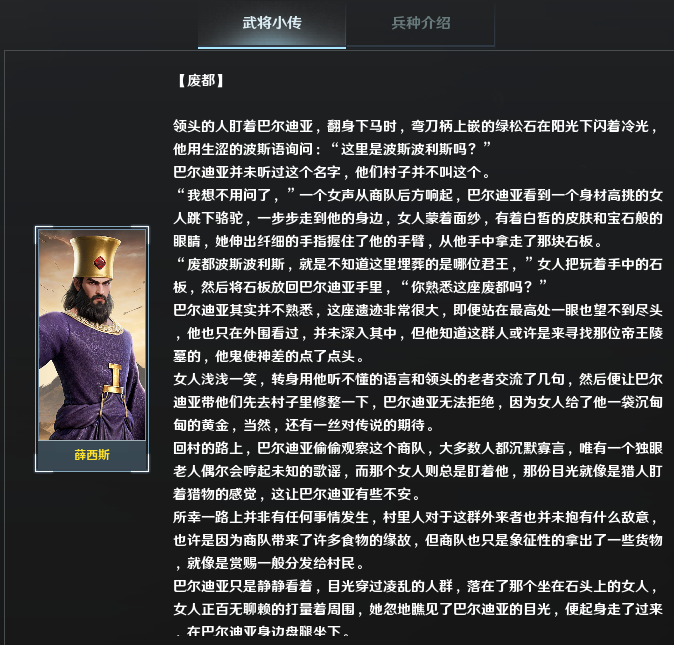
Task: Click the line 巴尔迪亚并未听过这个名字
Action: click(x=331, y=172)
